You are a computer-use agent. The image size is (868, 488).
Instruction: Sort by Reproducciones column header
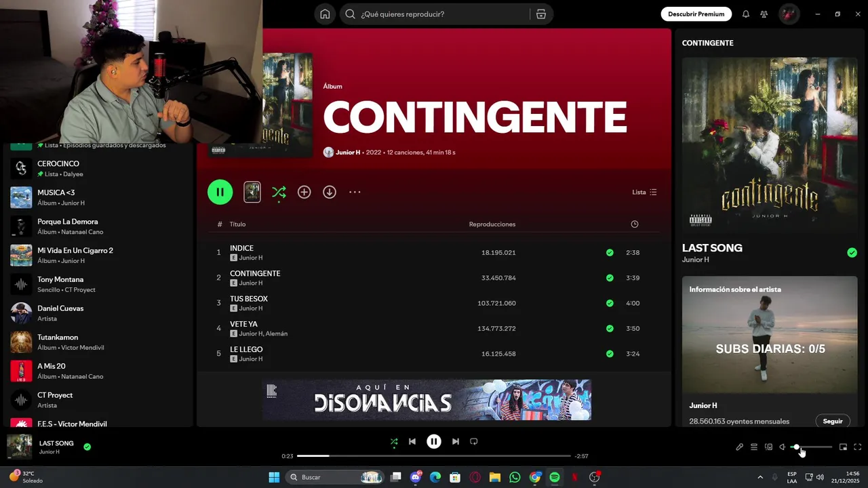pyautogui.click(x=492, y=224)
